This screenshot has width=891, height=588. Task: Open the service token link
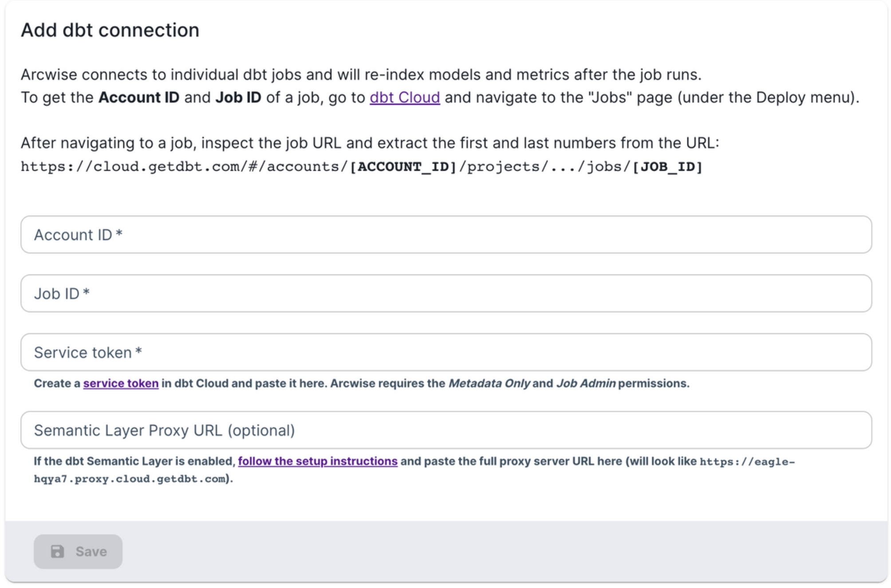click(x=121, y=383)
